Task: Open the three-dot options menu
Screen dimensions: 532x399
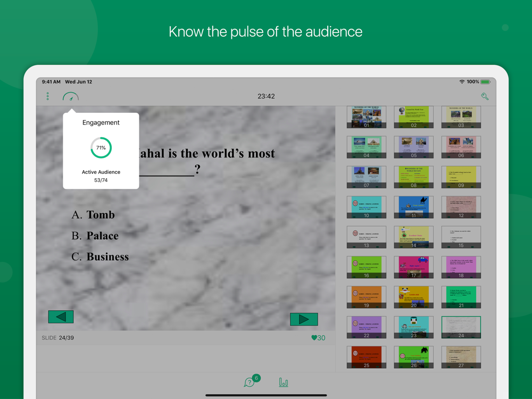Action: point(47,96)
